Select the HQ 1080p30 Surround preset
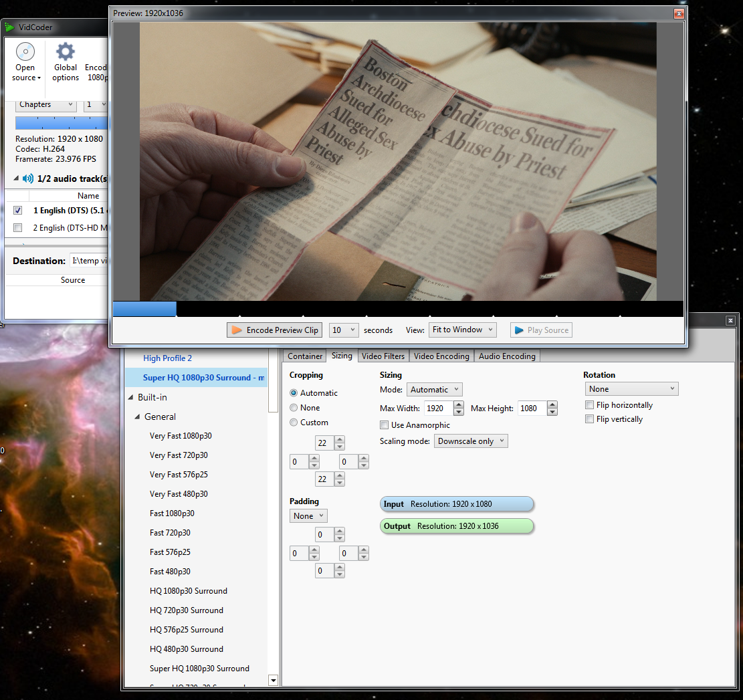 pos(189,591)
